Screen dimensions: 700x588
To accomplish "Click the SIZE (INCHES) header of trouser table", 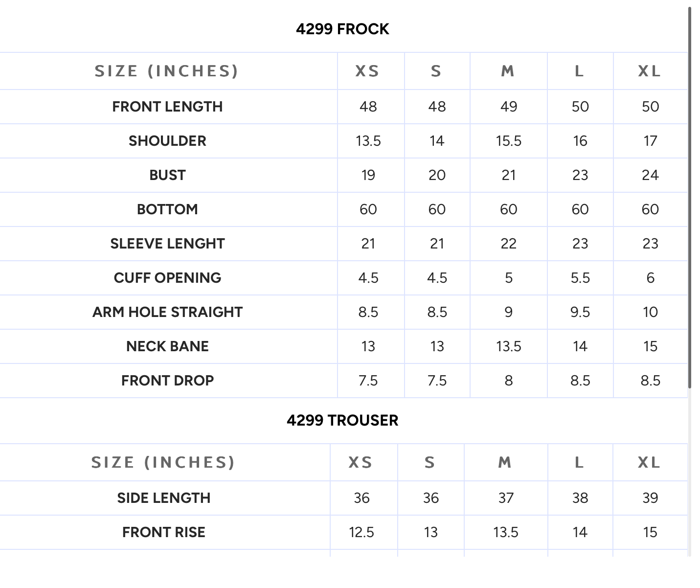I will click(x=163, y=462).
